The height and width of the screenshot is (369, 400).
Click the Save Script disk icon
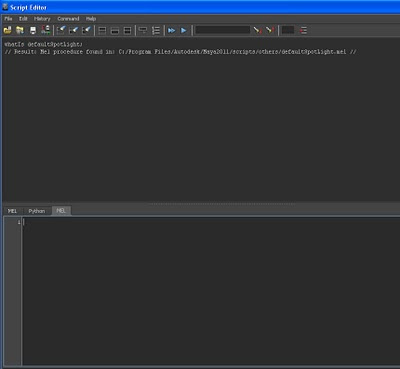coord(33,30)
